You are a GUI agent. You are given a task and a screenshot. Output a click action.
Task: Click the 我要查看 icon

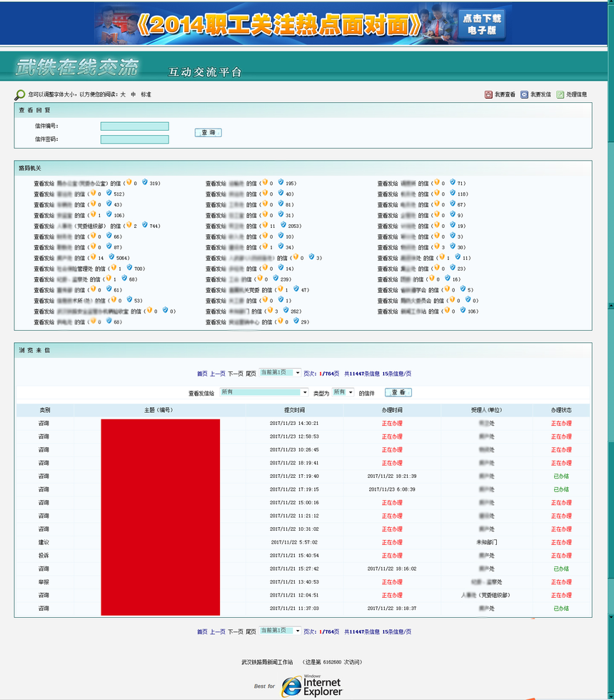click(x=489, y=94)
